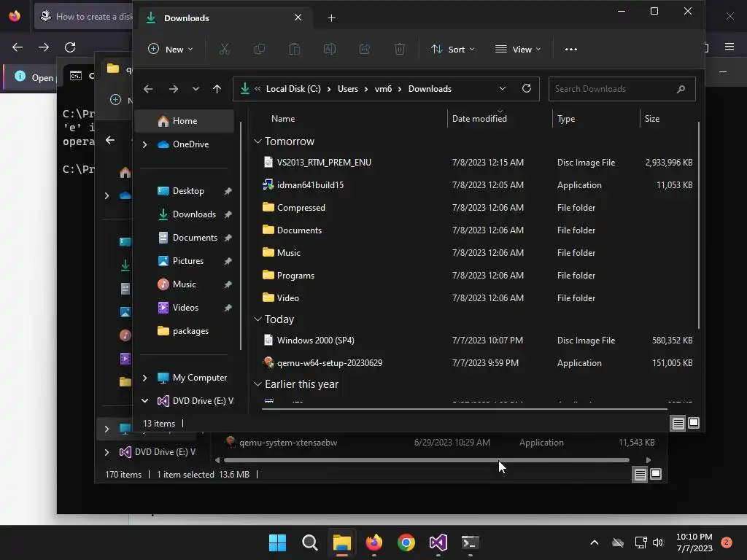Refresh the Downloads folder view
747x560 pixels.
(x=527, y=88)
